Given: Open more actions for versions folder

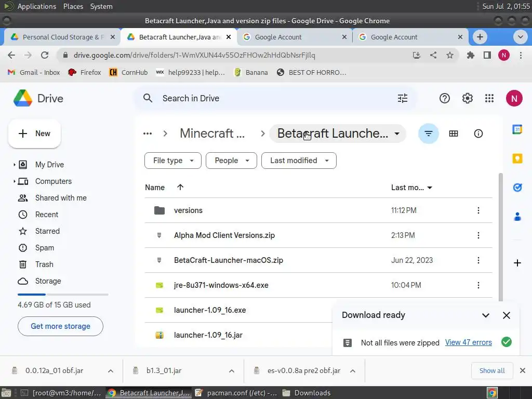Looking at the screenshot, I should coord(478,210).
